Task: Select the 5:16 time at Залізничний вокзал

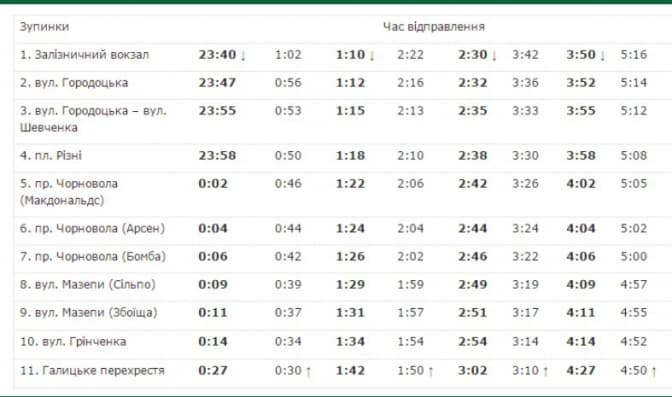Action: point(633,55)
